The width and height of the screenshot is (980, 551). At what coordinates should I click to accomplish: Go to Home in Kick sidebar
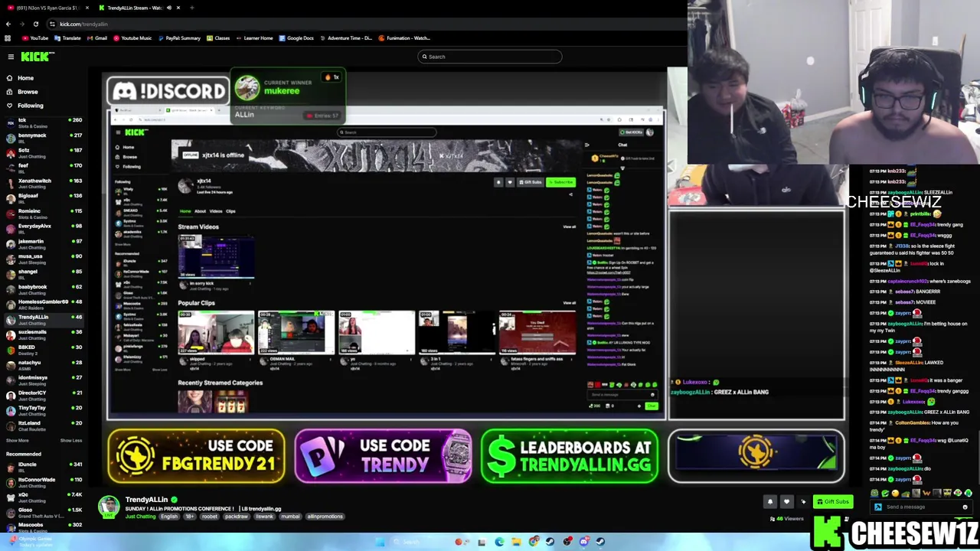[x=26, y=78]
